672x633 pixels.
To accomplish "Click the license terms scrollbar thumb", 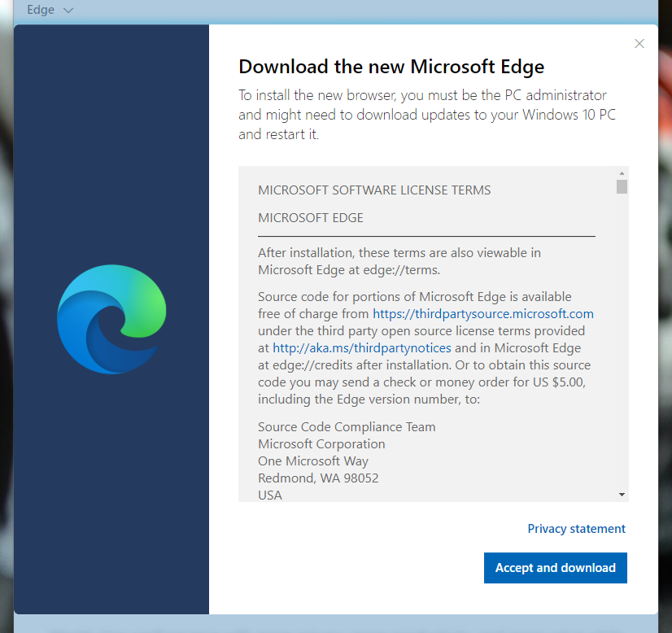I will click(x=622, y=187).
